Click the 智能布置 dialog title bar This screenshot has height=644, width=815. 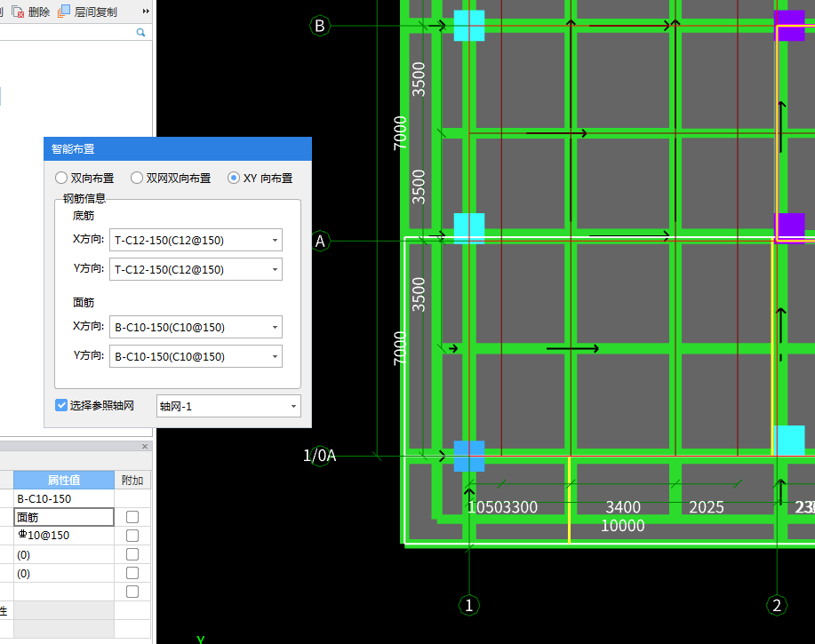[x=178, y=149]
